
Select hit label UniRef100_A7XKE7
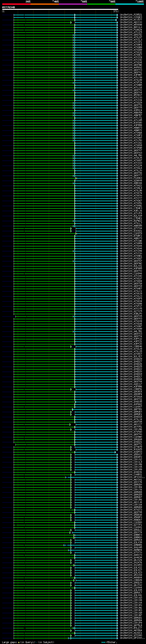click(131, 55)
